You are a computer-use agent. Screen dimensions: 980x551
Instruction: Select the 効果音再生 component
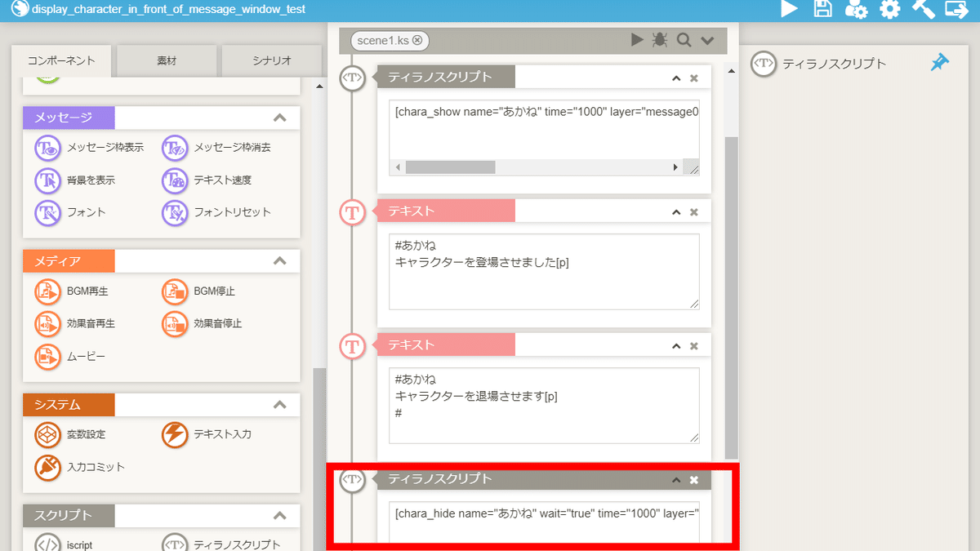75,324
